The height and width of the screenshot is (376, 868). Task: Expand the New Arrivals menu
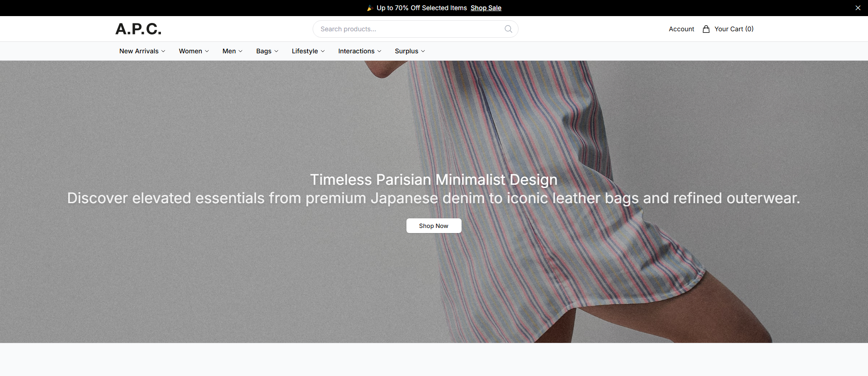pyautogui.click(x=142, y=51)
